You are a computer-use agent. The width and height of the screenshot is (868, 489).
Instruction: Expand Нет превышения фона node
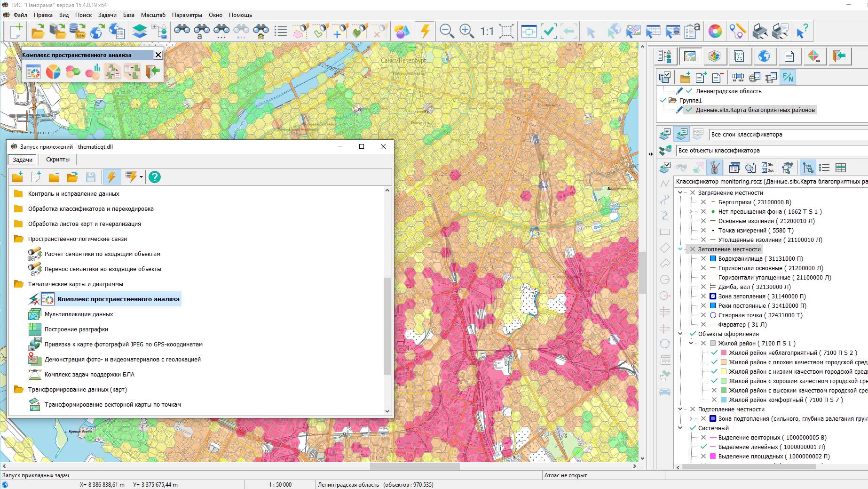coord(691,211)
